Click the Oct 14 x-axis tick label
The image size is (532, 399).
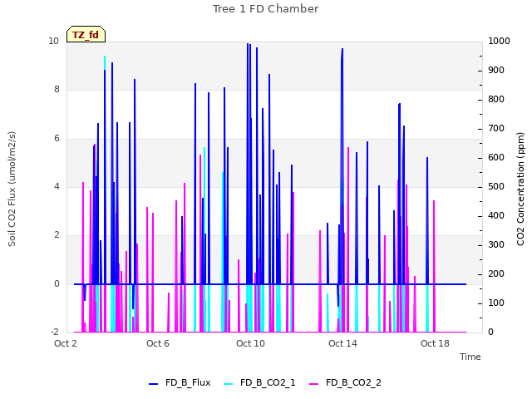[x=342, y=343]
